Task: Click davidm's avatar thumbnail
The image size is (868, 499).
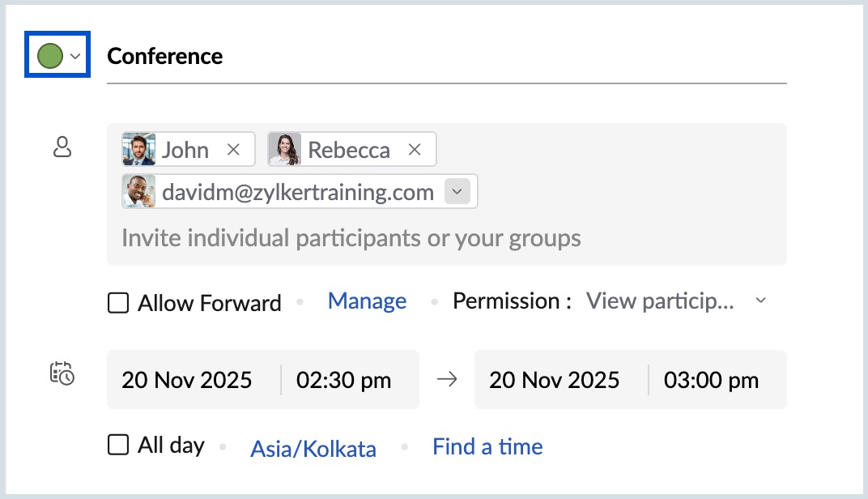Action: [x=139, y=192]
